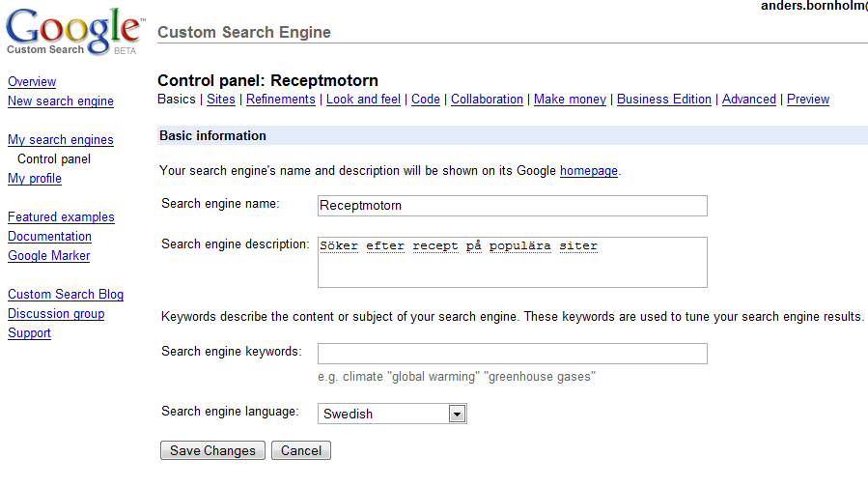Screen dimensions: 868x487
Task: Switch to the Advanced tab
Action: point(748,99)
